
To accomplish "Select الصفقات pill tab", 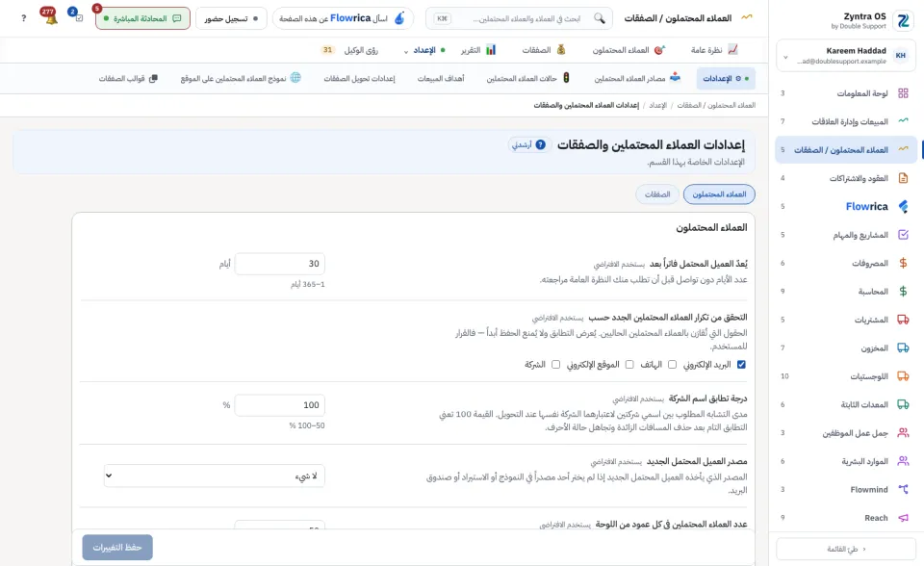I will [x=657, y=194].
